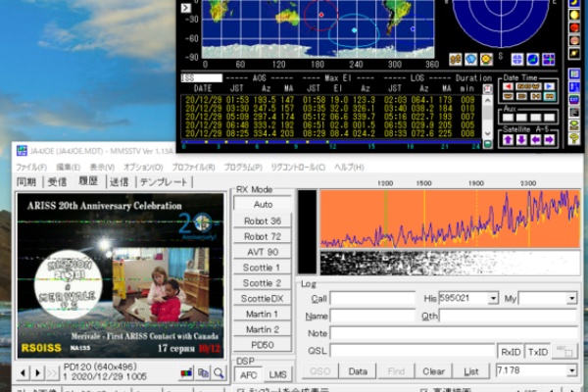Switch to the 送信 tab
This screenshot has width=588, height=392.
[119, 182]
